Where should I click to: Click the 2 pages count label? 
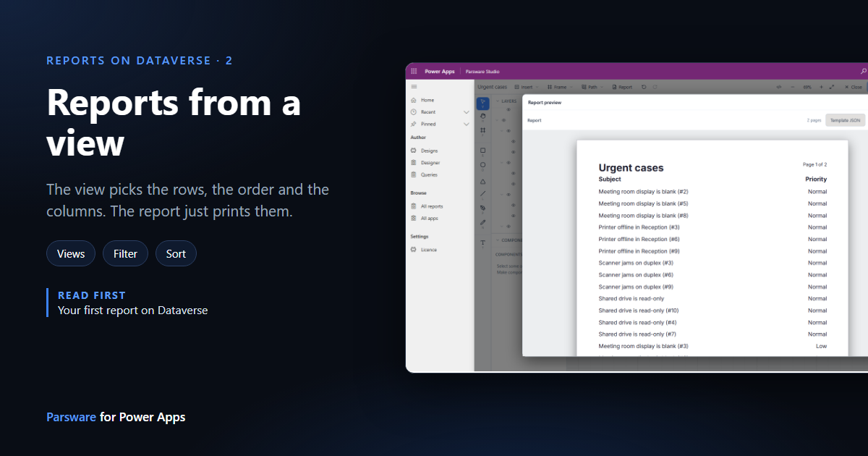tap(814, 120)
